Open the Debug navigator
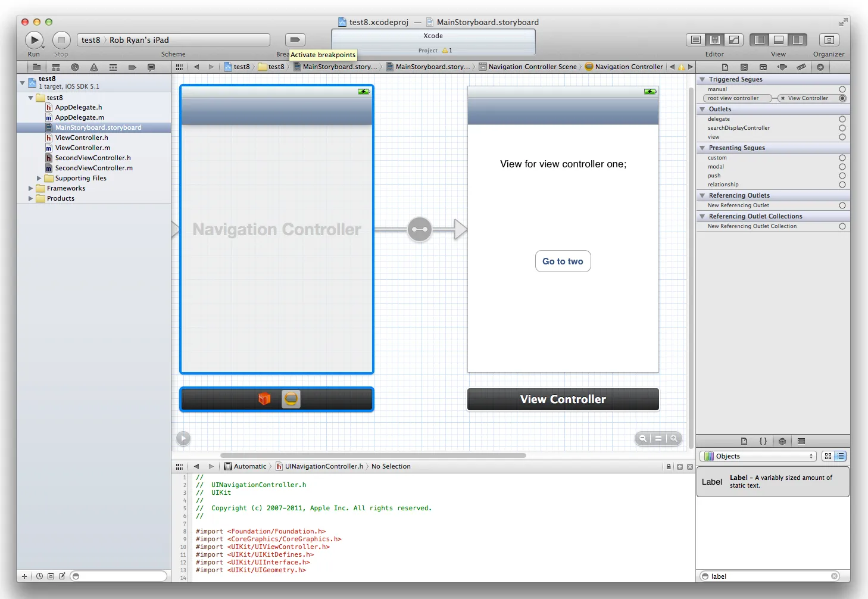Screen dimensions: 868x599 [113, 67]
